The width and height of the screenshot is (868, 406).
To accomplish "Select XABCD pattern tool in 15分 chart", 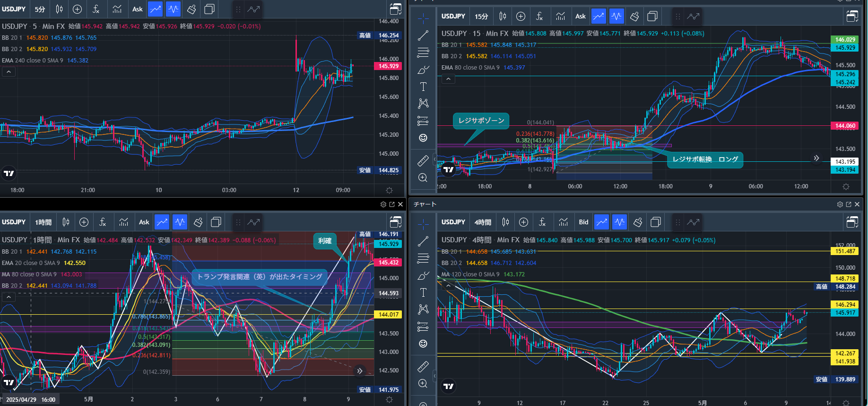I will pos(423,104).
